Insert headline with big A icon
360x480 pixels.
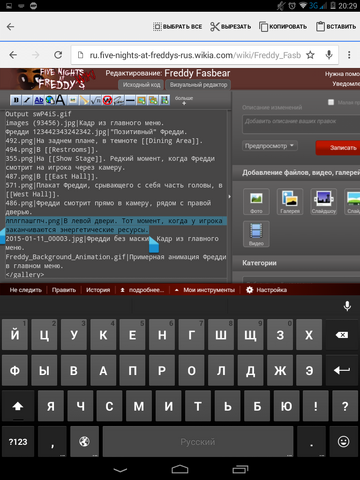click(60, 100)
